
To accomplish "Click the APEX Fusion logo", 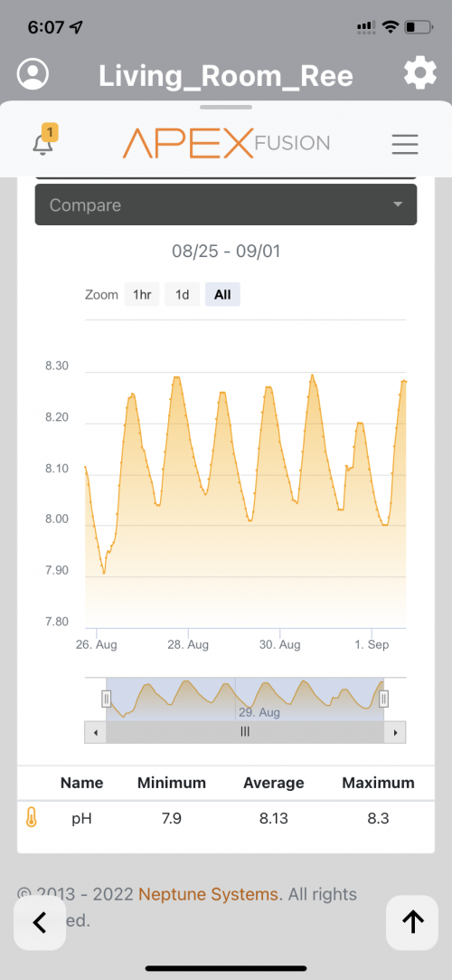I will click(226, 144).
